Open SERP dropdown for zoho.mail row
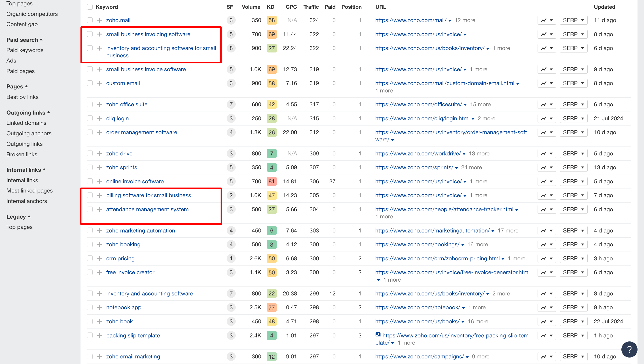 point(573,20)
